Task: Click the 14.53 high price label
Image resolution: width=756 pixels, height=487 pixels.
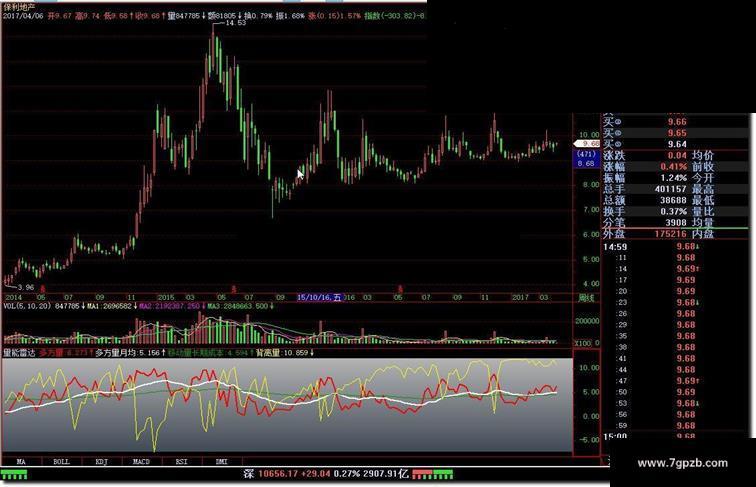Action: tap(235, 23)
